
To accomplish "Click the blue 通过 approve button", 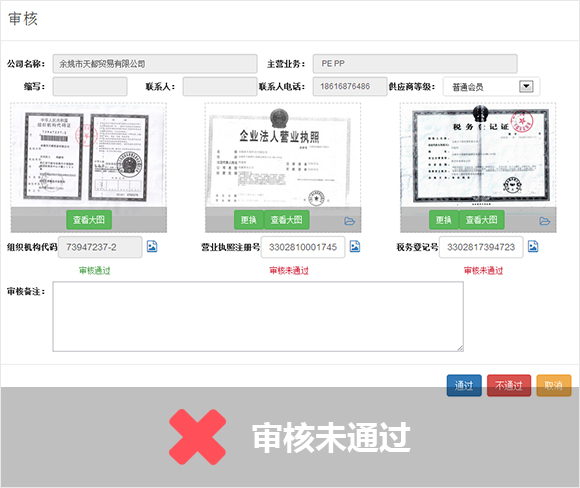I will coord(464,386).
